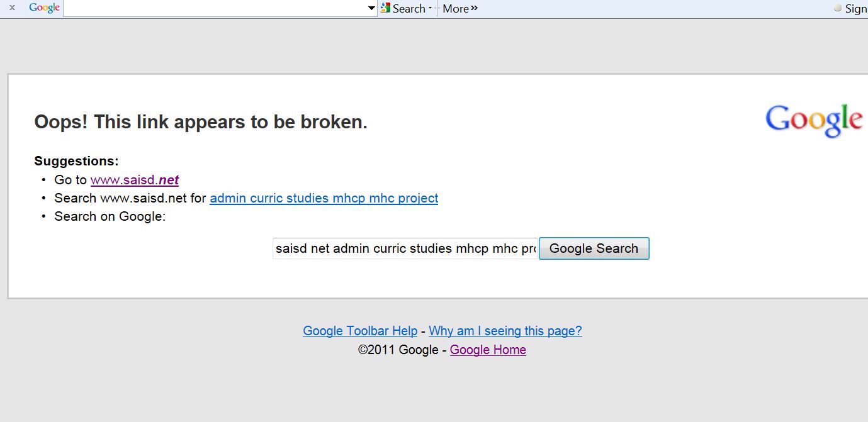868x422 pixels.
Task: Click the round status icon beside Sign
Action: (837, 9)
